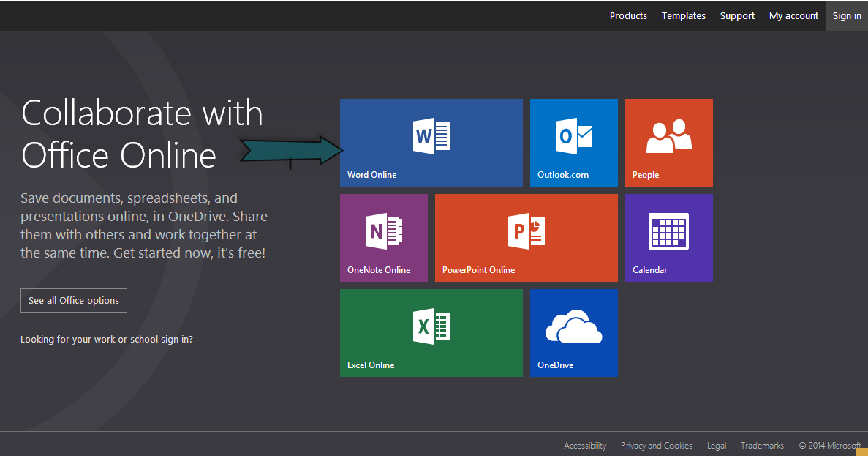This screenshot has height=456, width=868.
Task: Click the Word Online tile label
Action: click(x=372, y=174)
